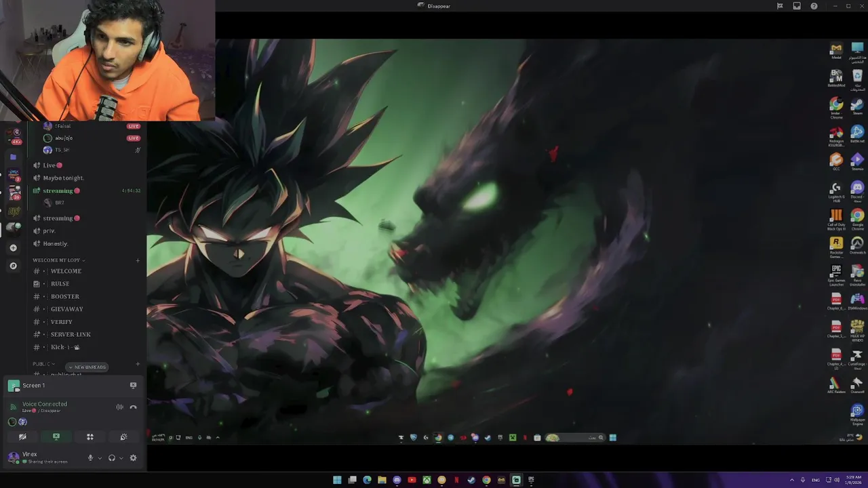
Task: Turn on camera in voice panel
Action: (x=22, y=437)
